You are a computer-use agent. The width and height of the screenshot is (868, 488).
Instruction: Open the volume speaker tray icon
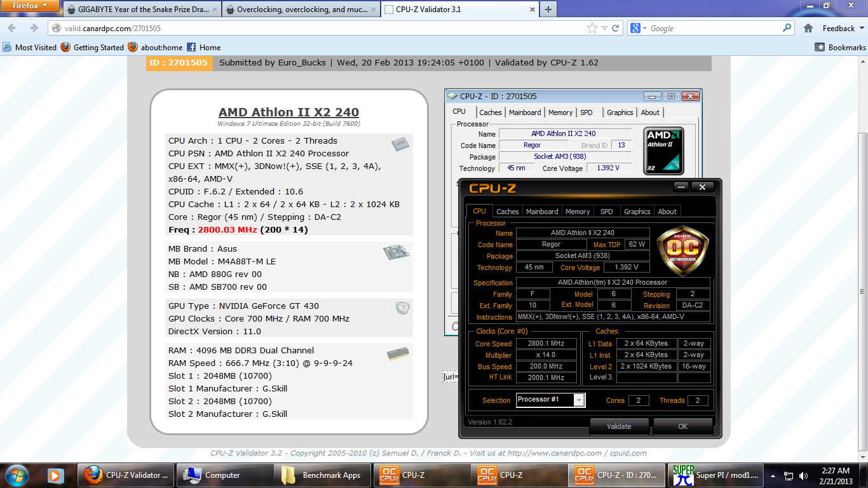tap(804, 475)
